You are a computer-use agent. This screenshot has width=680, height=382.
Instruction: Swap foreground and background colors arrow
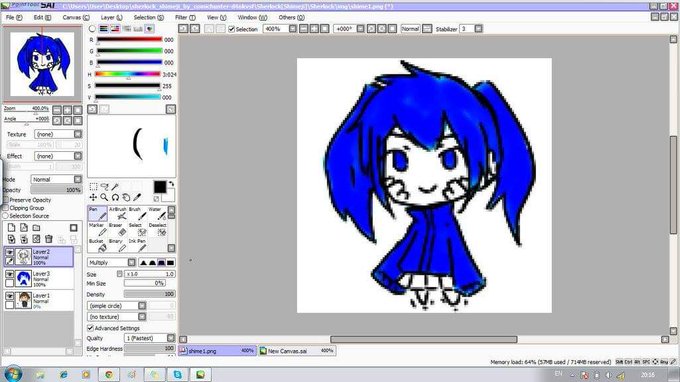coord(171,184)
